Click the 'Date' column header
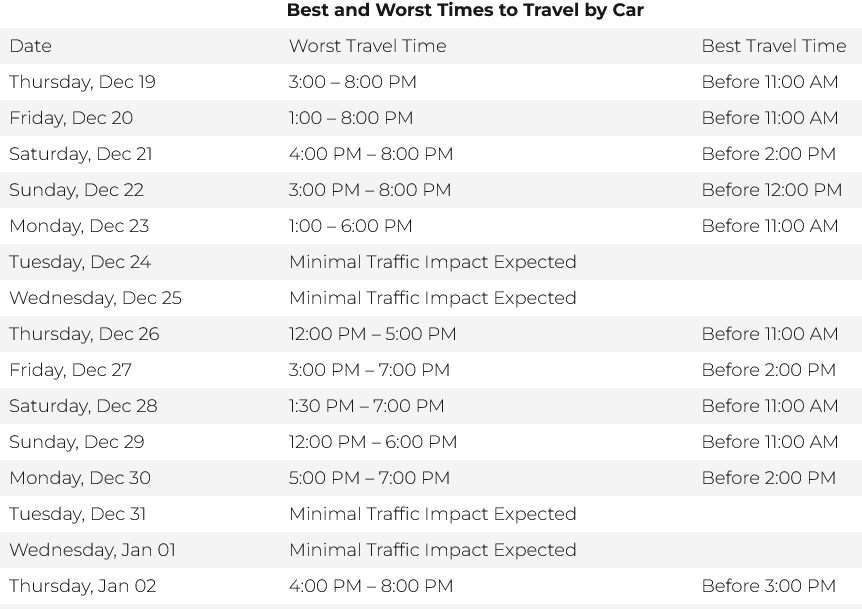 (x=30, y=46)
